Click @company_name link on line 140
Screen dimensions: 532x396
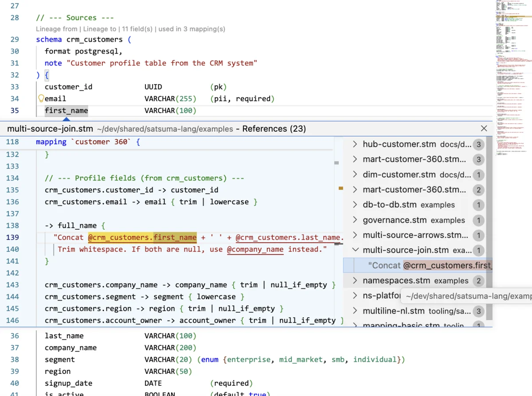255,249
